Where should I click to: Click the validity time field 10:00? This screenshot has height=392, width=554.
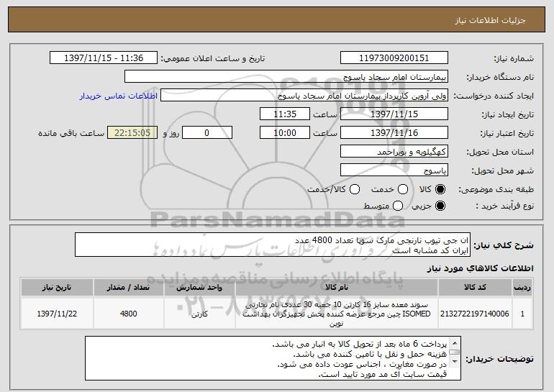pos(285,133)
